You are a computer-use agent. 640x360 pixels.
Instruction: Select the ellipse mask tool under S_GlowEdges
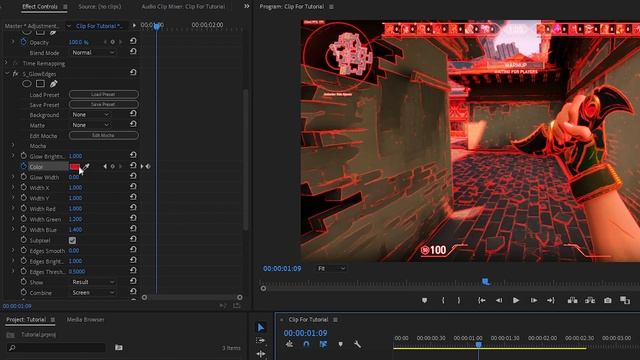point(27,84)
